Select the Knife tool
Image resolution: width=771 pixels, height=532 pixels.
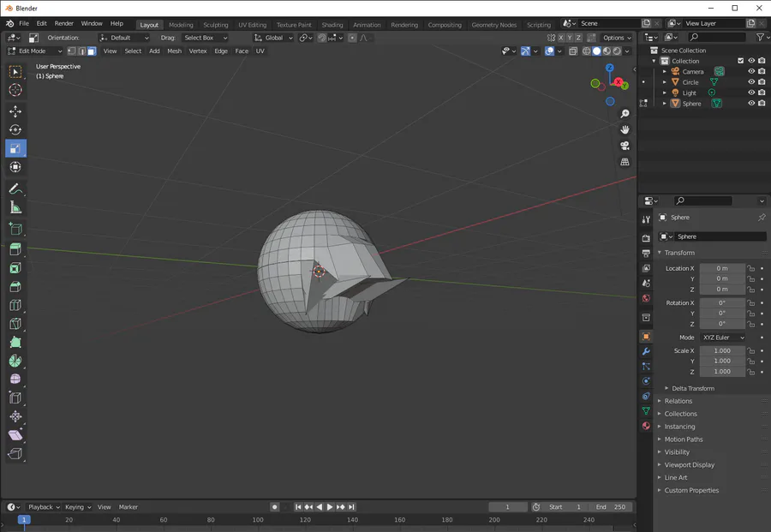(15, 324)
